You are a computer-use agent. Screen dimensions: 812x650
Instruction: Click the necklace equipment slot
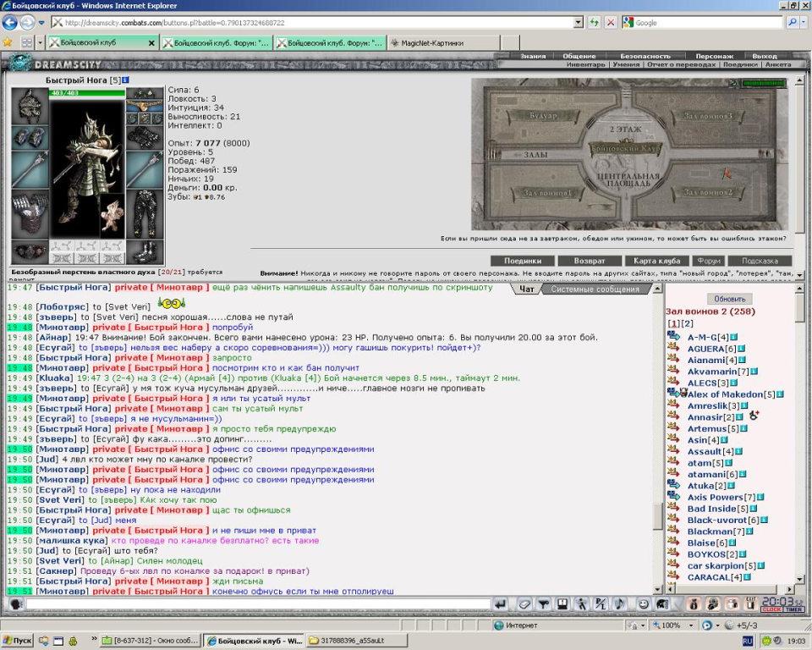[x=145, y=105]
